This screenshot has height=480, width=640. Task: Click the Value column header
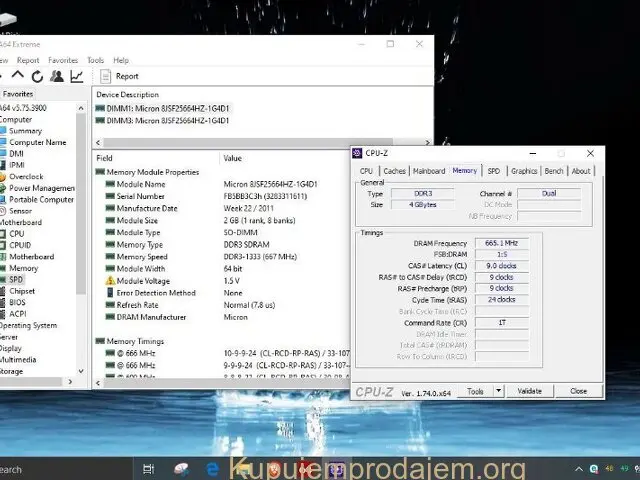[233, 158]
